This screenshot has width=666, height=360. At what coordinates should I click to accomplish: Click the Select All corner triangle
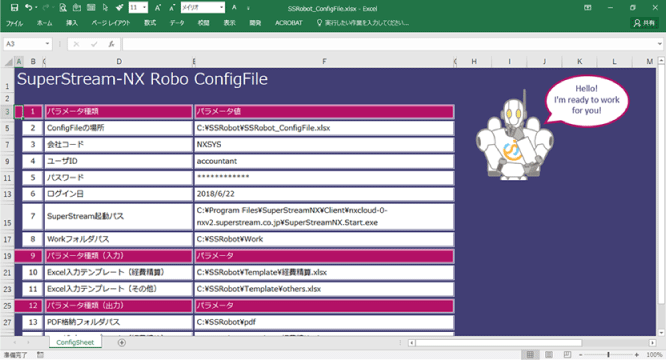[x=9, y=62]
